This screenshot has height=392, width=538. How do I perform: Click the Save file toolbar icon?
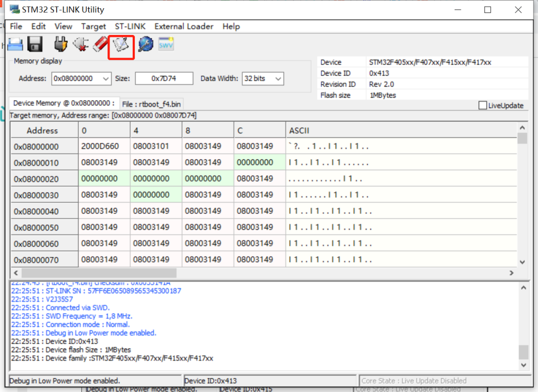click(x=34, y=44)
